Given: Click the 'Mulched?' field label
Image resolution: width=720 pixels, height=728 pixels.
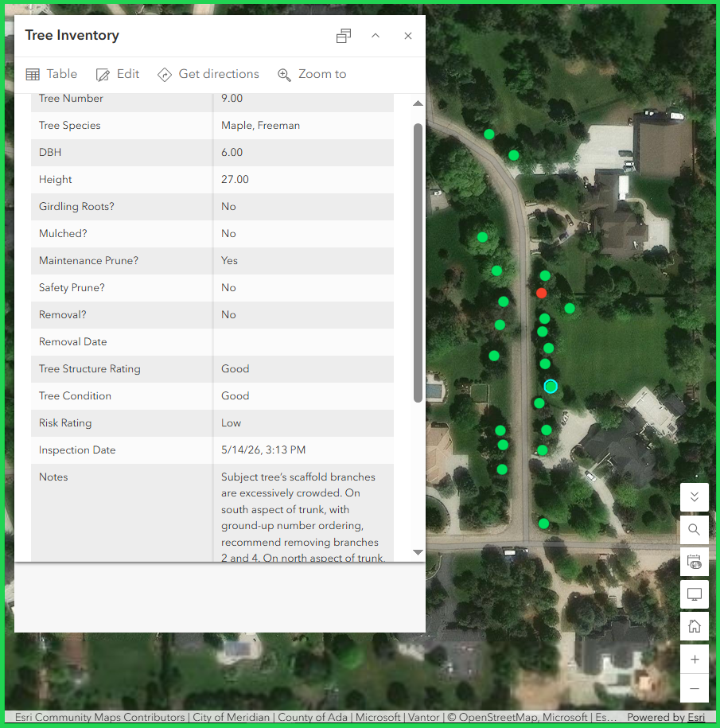Looking at the screenshot, I should point(63,234).
